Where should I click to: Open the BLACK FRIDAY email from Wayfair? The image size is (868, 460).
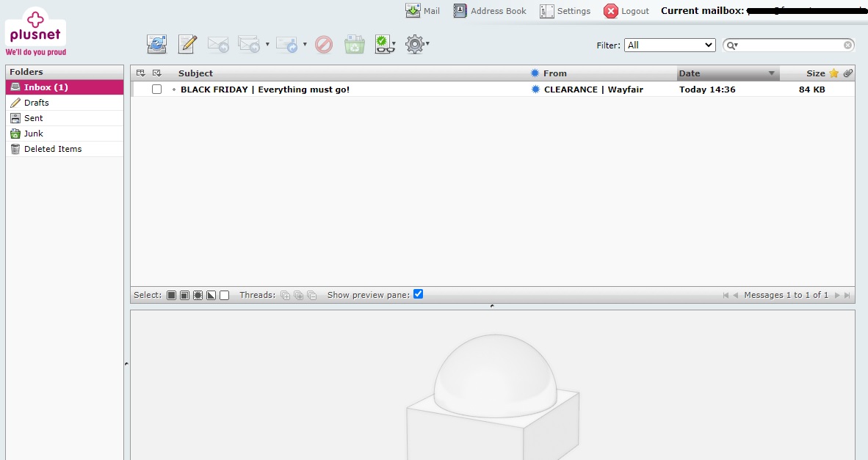[264, 89]
